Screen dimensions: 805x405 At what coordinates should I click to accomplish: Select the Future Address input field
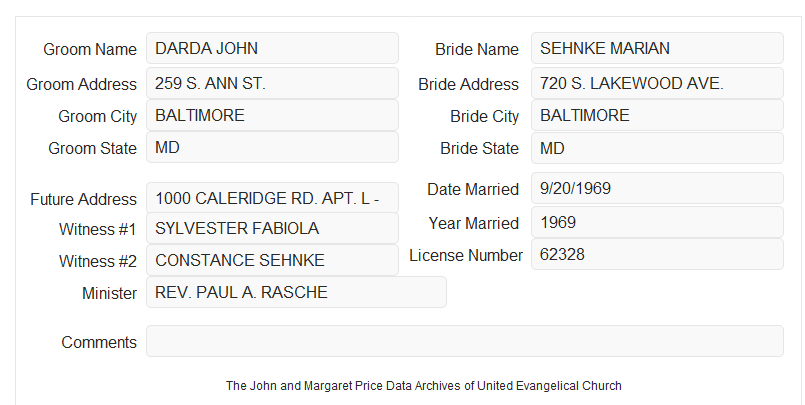click(272, 198)
